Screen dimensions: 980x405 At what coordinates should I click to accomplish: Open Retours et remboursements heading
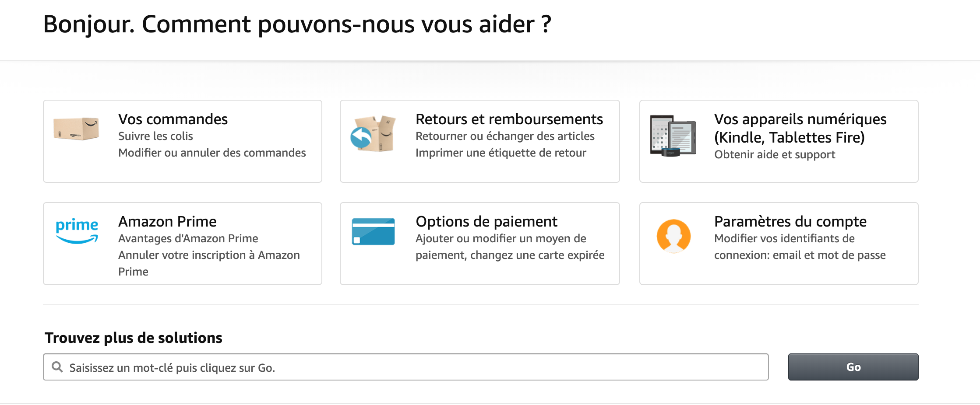pos(509,119)
